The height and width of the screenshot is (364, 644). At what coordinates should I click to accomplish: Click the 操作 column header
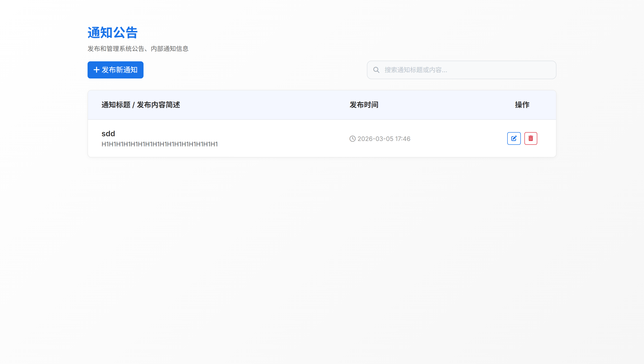click(522, 105)
